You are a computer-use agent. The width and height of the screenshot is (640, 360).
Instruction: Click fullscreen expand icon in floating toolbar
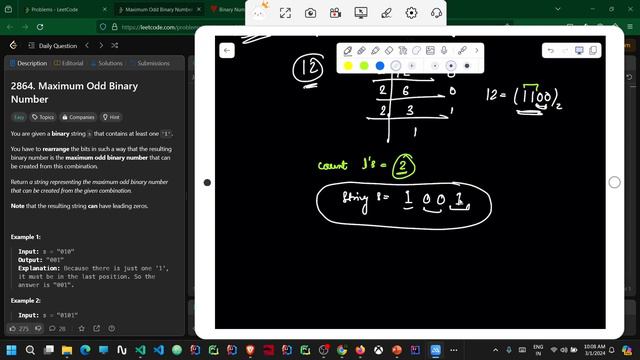(285, 13)
